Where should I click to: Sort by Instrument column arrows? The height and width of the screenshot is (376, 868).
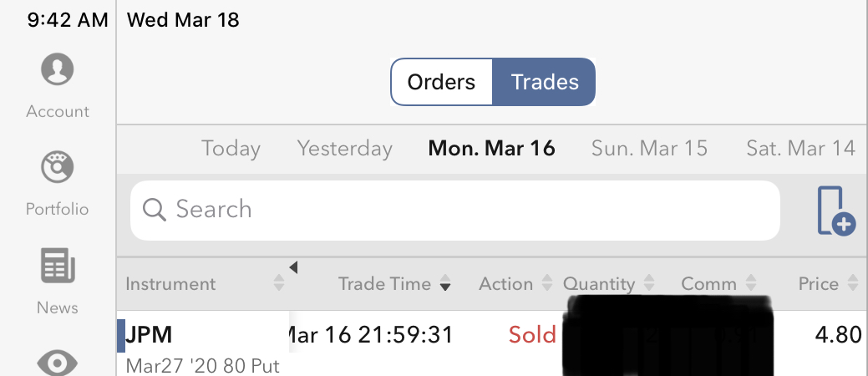click(x=279, y=284)
